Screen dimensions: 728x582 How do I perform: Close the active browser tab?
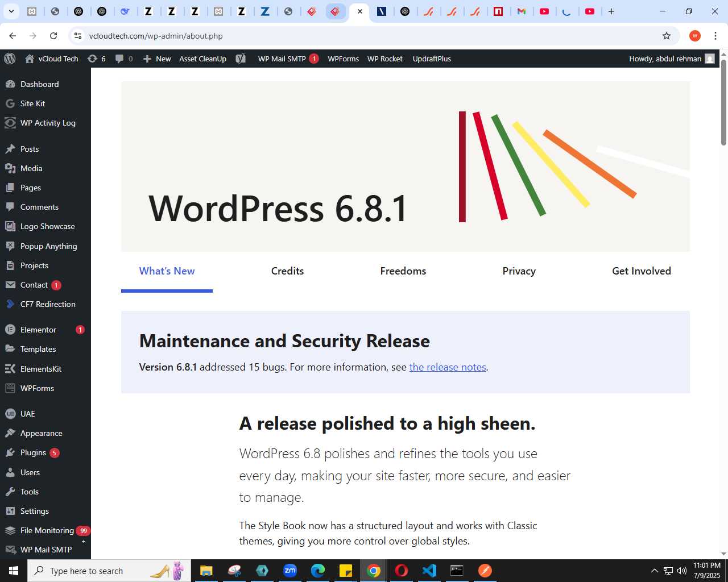click(x=359, y=11)
